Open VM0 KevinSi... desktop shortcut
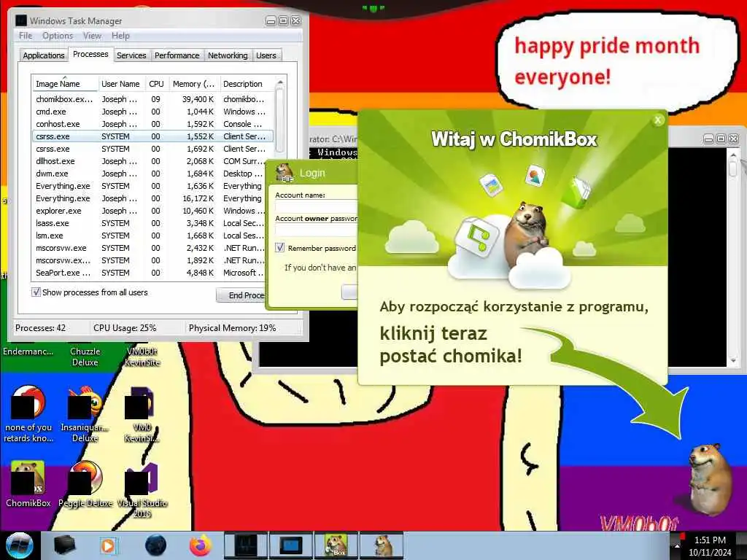747x560 pixels. tap(142, 414)
